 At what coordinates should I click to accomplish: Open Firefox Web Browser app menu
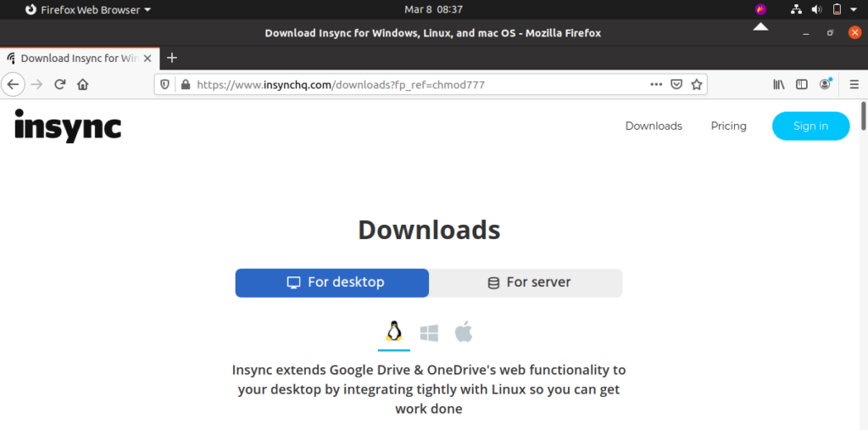(x=88, y=9)
